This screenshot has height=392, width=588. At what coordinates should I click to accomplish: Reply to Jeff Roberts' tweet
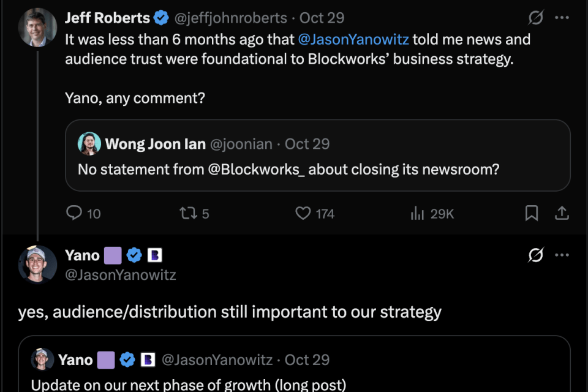[x=75, y=213]
